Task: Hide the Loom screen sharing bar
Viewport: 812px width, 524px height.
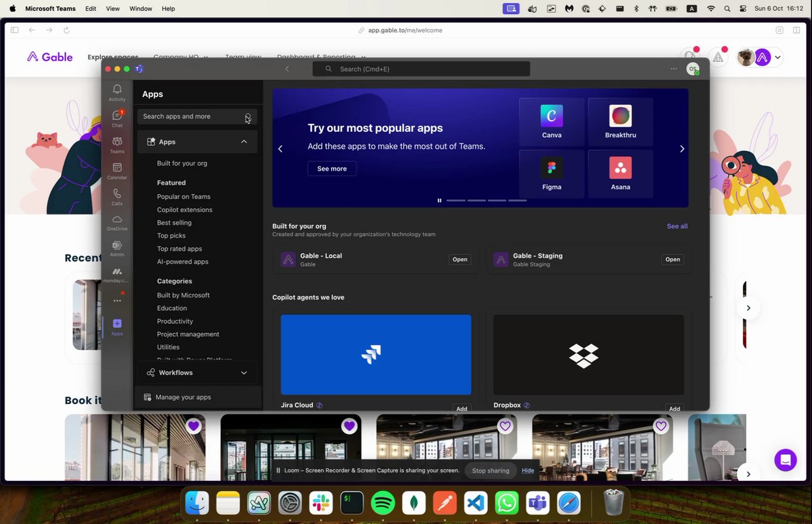Action: (x=528, y=471)
